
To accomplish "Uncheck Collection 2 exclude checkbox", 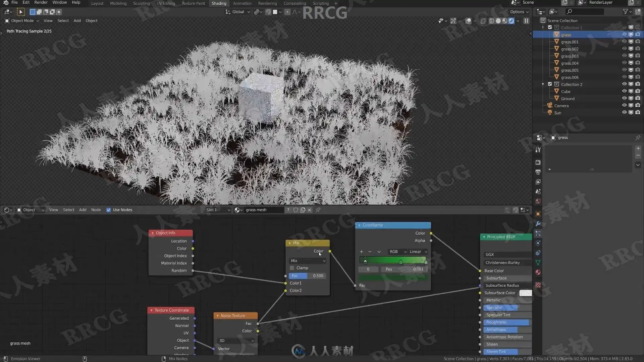I will coord(550,84).
